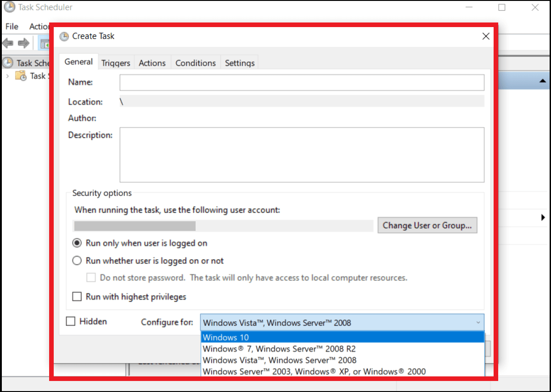Viewport: 551px width, 392px height.
Task: Click the Task Scheduler Library folder icon
Action: tap(21, 76)
